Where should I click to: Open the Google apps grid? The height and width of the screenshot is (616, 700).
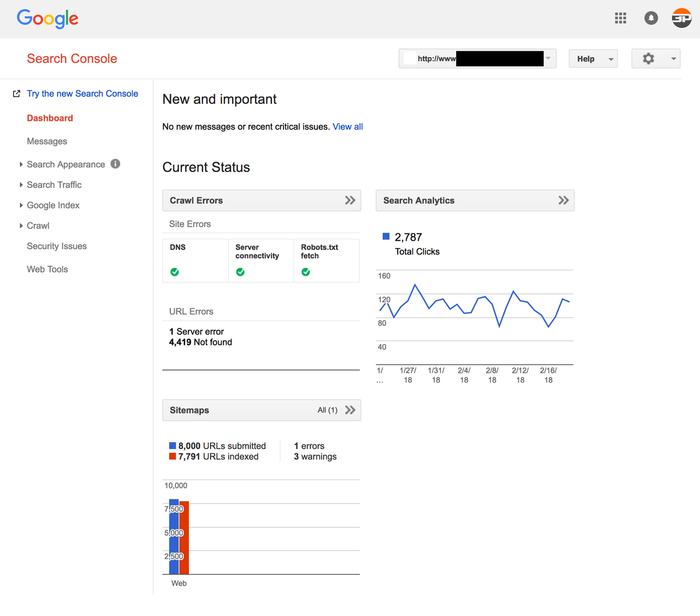tap(621, 18)
